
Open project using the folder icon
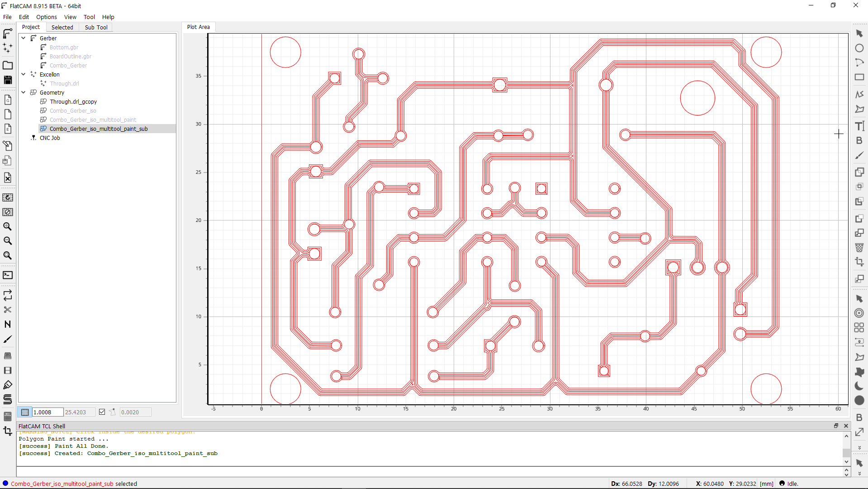click(8, 65)
